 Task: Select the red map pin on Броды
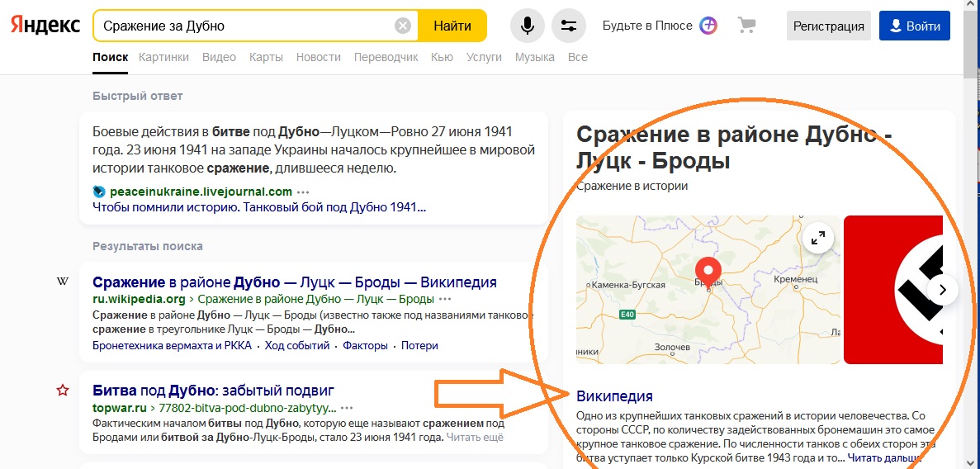[x=708, y=272]
